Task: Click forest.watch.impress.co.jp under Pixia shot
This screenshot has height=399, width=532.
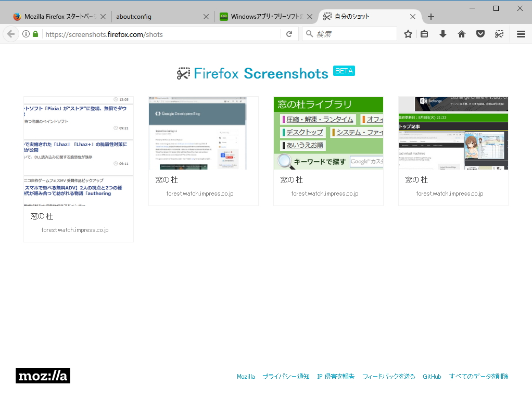Action: click(75, 230)
